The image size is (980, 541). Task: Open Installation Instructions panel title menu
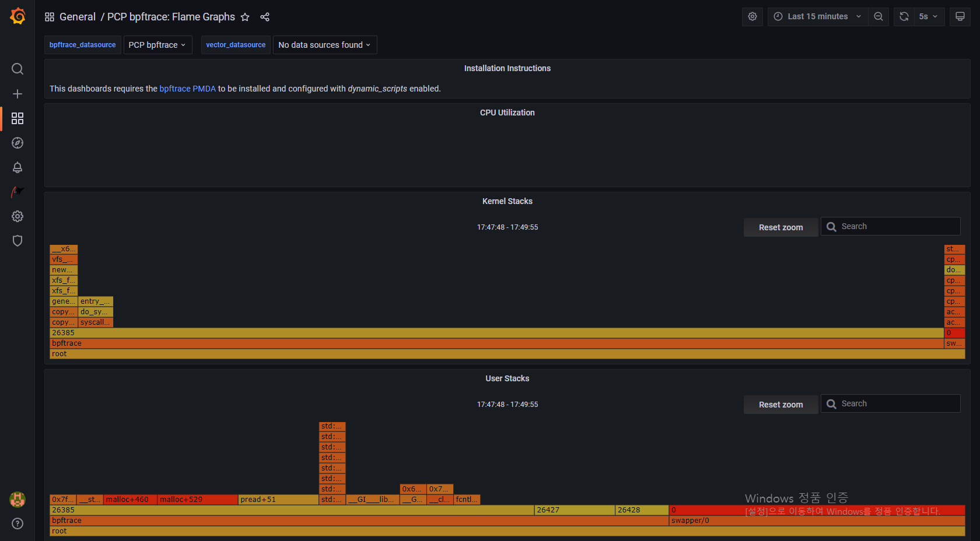(507, 68)
